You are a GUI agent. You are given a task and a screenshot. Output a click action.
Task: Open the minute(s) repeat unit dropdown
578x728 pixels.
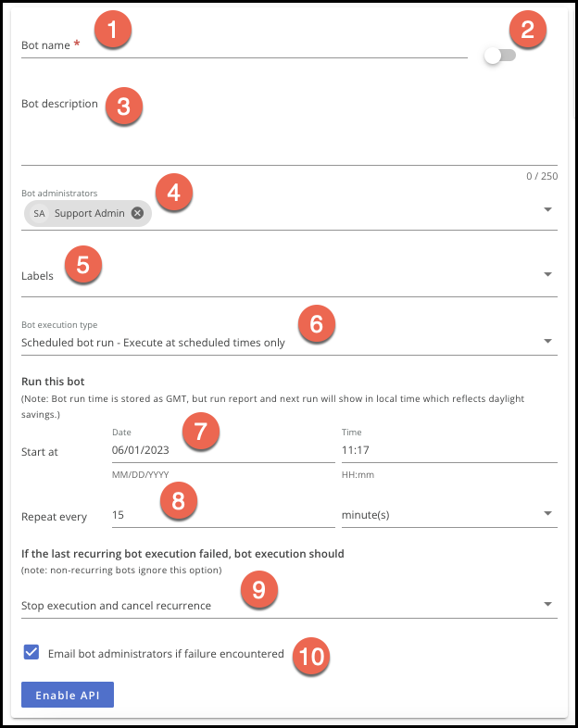tap(547, 514)
